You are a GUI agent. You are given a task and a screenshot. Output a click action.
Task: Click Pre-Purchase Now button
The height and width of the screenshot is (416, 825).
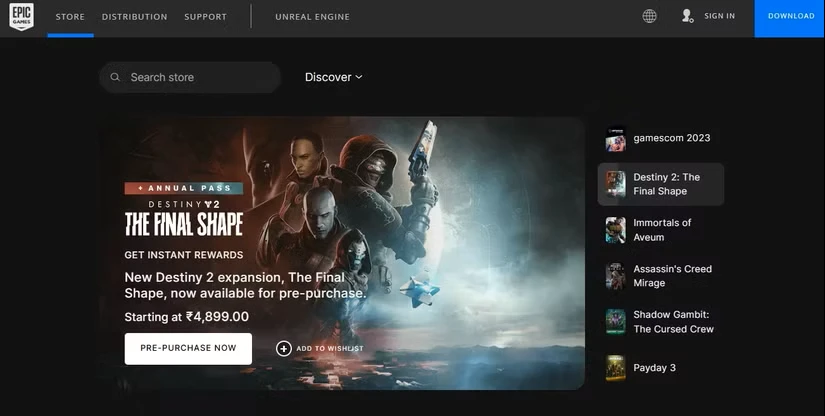click(x=188, y=349)
